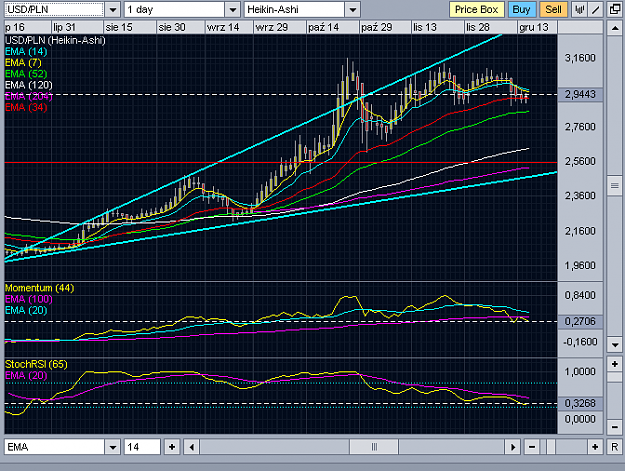Move price scale down with arrow

(615, 345)
